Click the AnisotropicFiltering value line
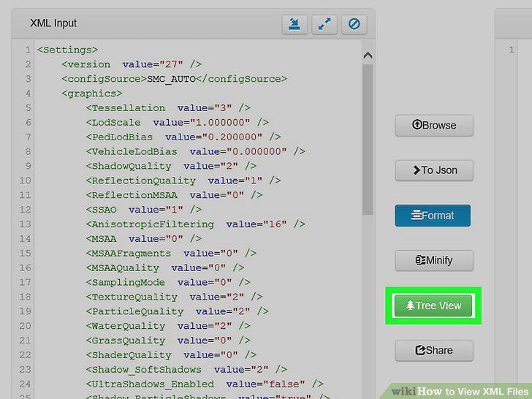 click(195, 224)
